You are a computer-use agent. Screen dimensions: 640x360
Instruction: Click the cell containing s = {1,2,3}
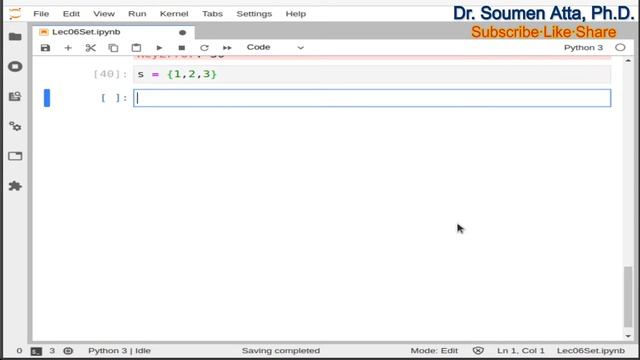point(372,74)
